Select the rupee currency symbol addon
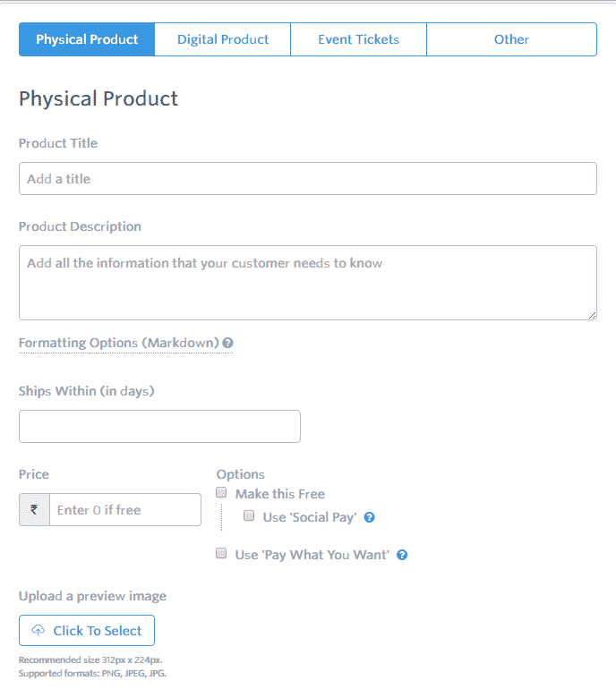616x689 pixels. [x=34, y=510]
